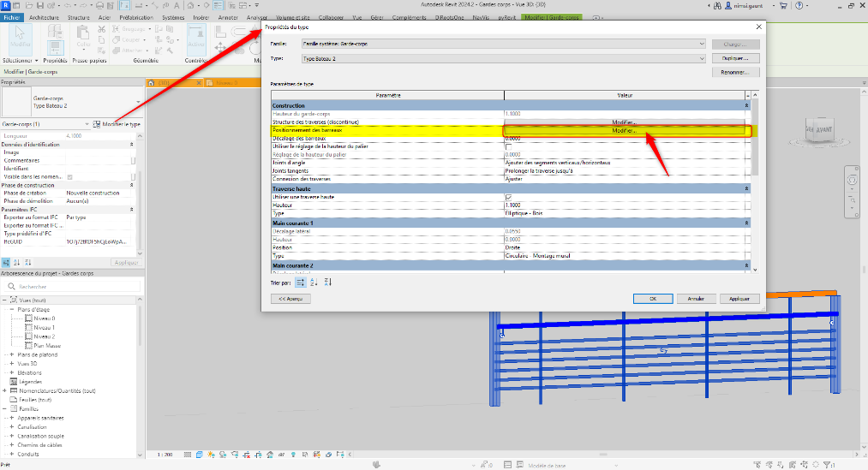Viewport: 868px width, 470px height.
Task: Uncheck 'Utiliser une traverse haute' checkbox
Action: 509,197
